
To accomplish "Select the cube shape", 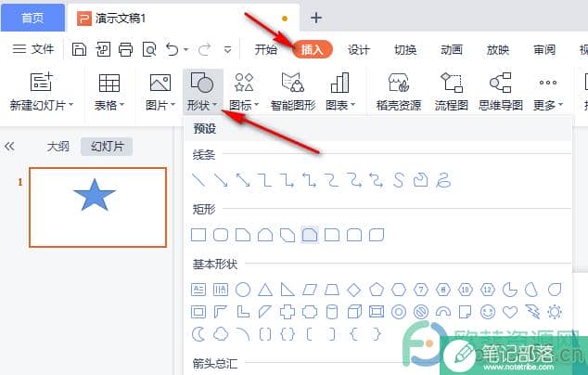I will pyautogui.click(x=354, y=312).
